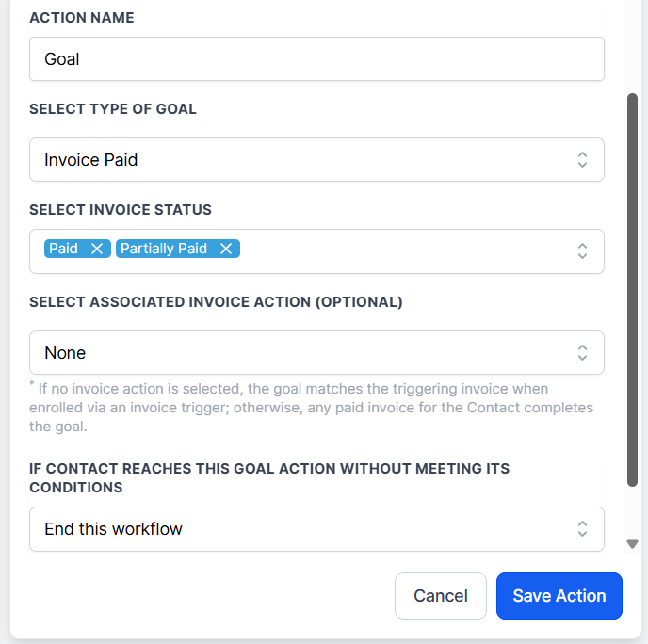The width and height of the screenshot is (648, 644).
Task: Select the Partially Paid tag label
Action: click(164, 249)
